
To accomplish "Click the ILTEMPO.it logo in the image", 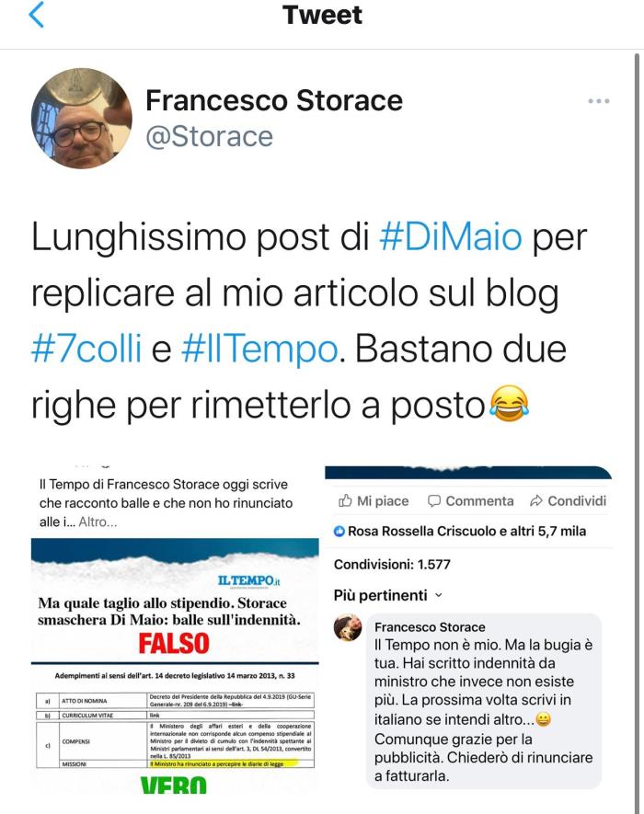I will 248,580.
